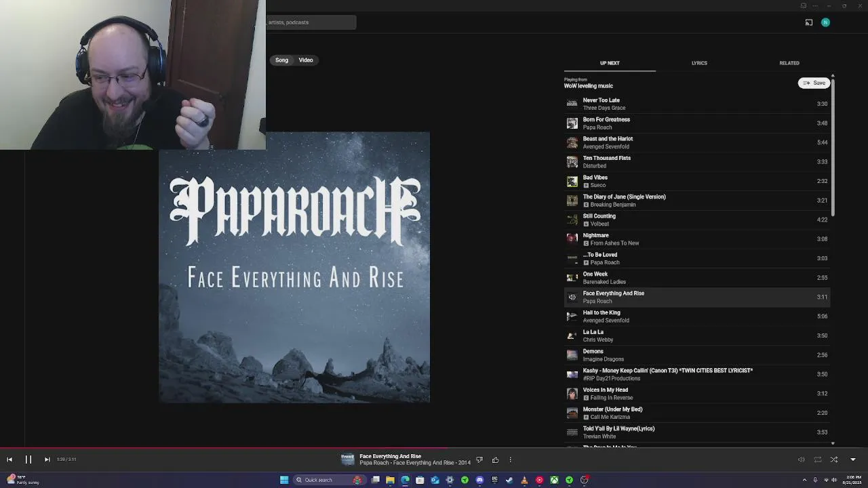This screenshot has width=868, height=488.
Task: Play Nightmare by From Ashes To New
Action: (x=697, y=239)
